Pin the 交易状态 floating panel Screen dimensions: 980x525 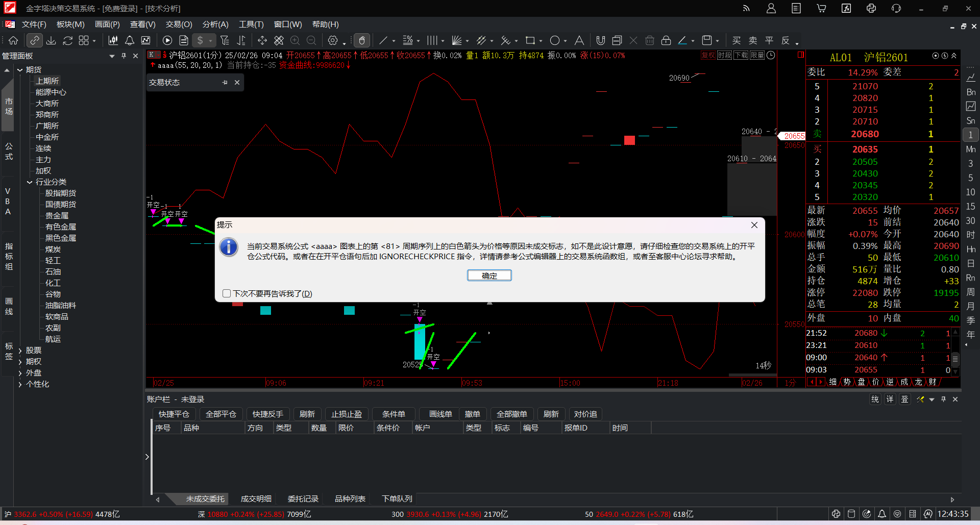click(x=225, y=82)
